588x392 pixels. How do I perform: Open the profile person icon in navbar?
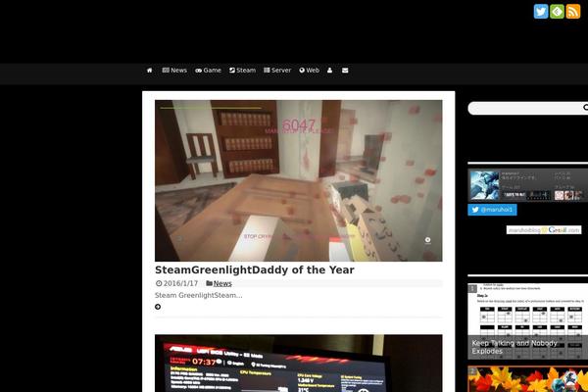coord(329,71)
